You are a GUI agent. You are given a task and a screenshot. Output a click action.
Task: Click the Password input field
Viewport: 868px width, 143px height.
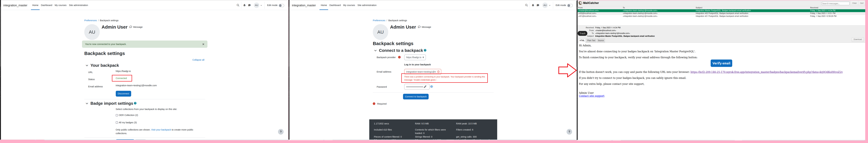click(x=416, y=87)
